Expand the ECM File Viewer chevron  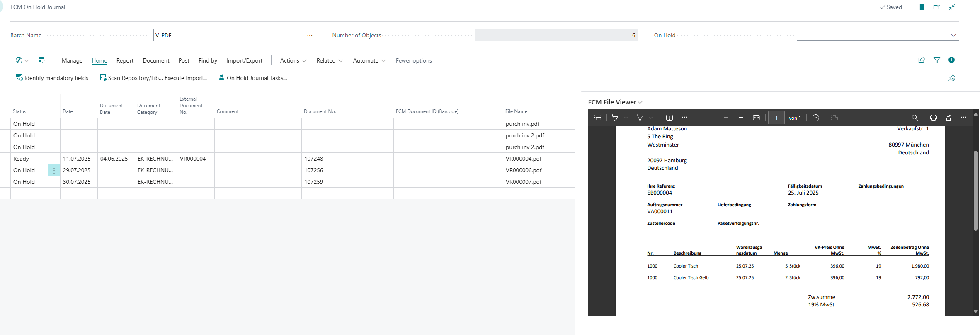point(640,102)
